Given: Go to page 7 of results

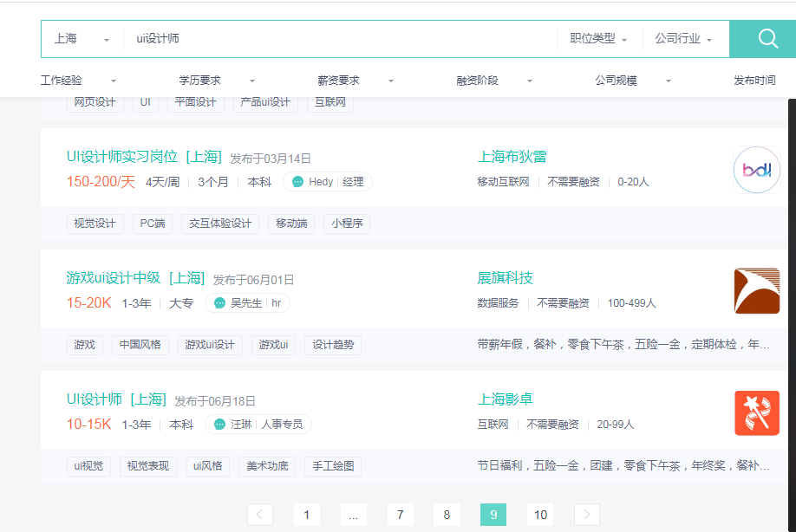Looking at the screenshot, I should [x=400, y=514].
